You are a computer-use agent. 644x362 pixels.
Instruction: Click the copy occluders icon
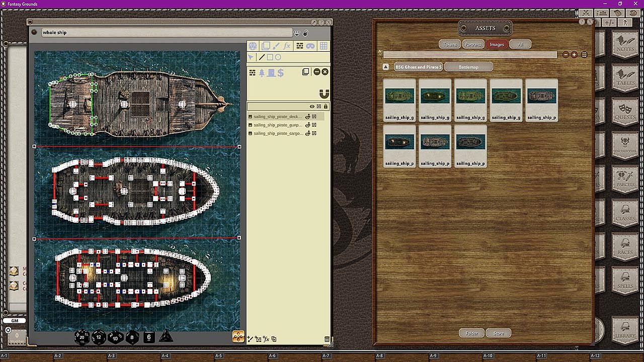305,72
